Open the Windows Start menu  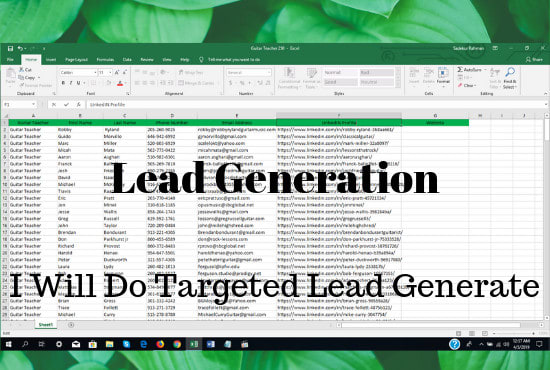8,344
